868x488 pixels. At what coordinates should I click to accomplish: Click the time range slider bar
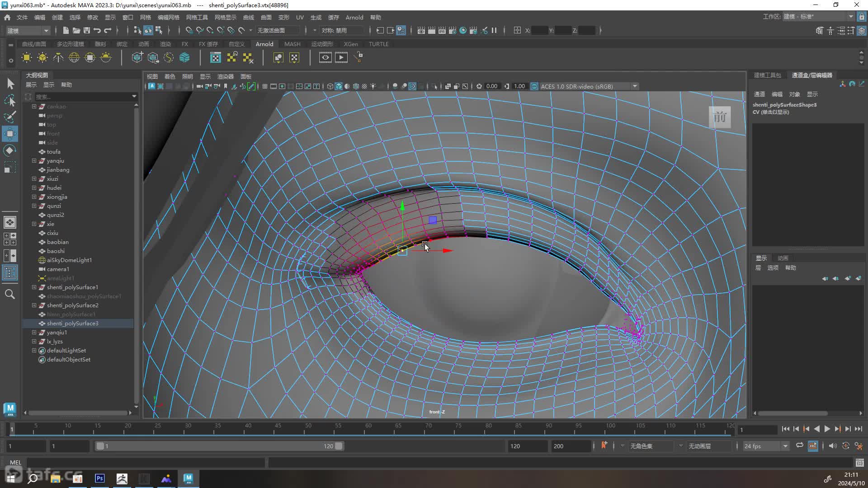pyautogui.click(x=219, y=446)
